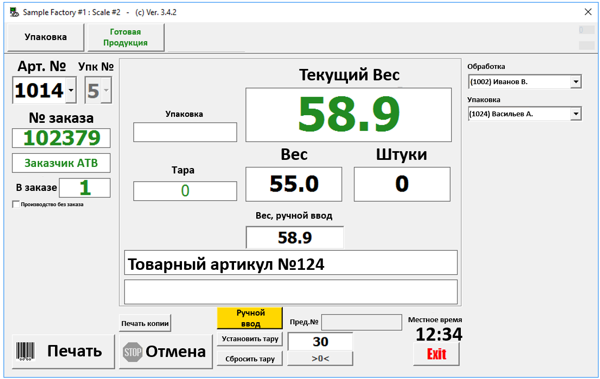Open the Упк № dropdown arrow
600x379 pixels.
pos(106,90)
